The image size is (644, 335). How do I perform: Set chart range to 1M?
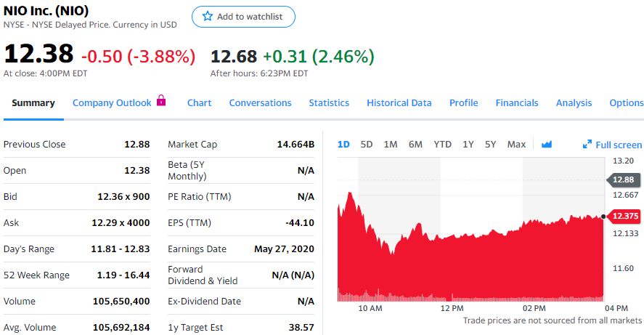(391, 145)
